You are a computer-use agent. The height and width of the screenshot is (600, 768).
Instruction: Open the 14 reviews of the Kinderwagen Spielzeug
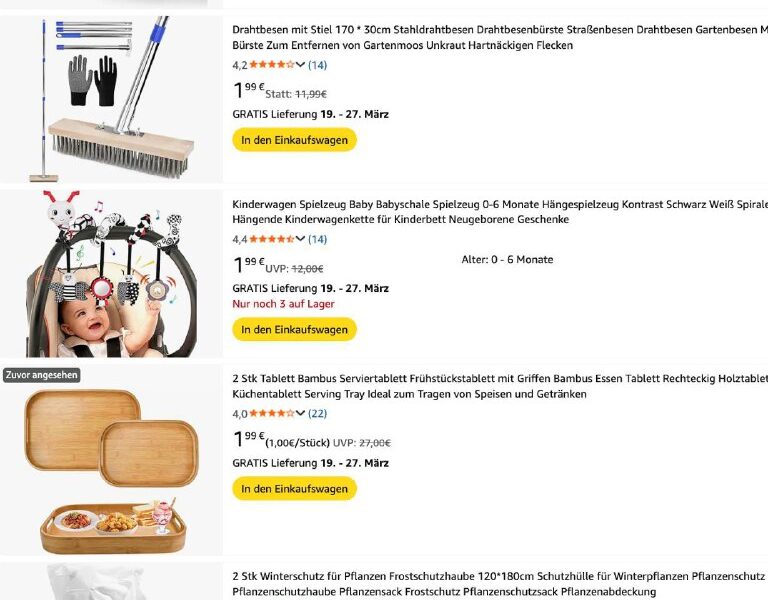coord(317,239)
